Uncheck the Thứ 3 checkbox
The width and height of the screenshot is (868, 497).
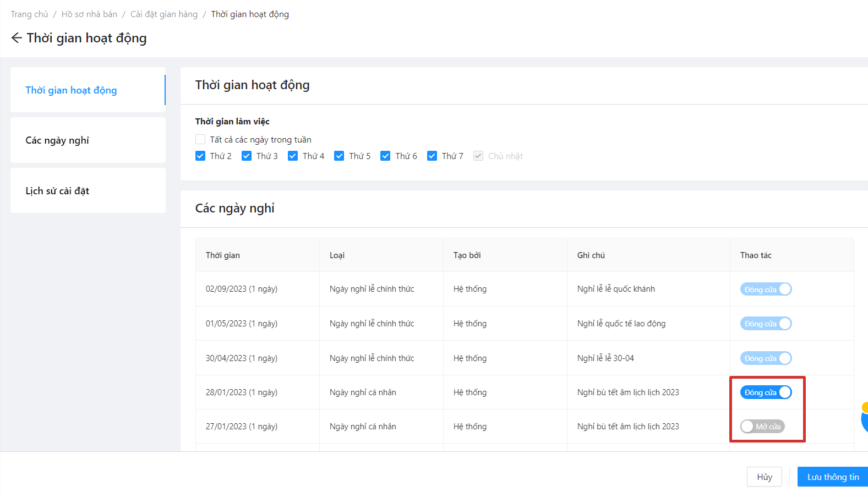coord(247,156)
